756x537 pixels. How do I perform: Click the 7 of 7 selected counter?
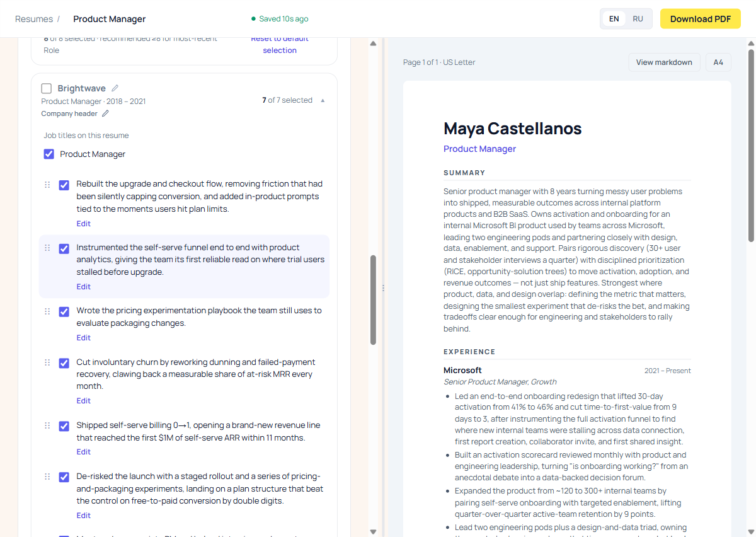[x=287, y=100]
